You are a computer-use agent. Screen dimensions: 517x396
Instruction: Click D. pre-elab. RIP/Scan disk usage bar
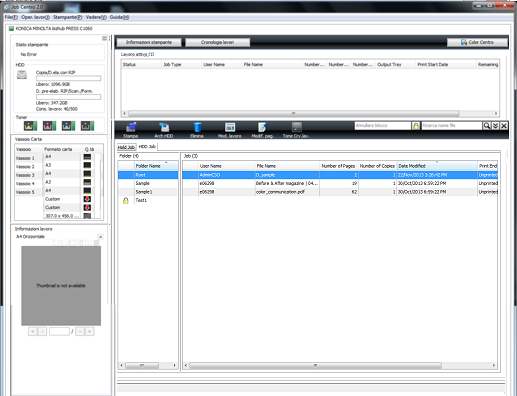68,97
